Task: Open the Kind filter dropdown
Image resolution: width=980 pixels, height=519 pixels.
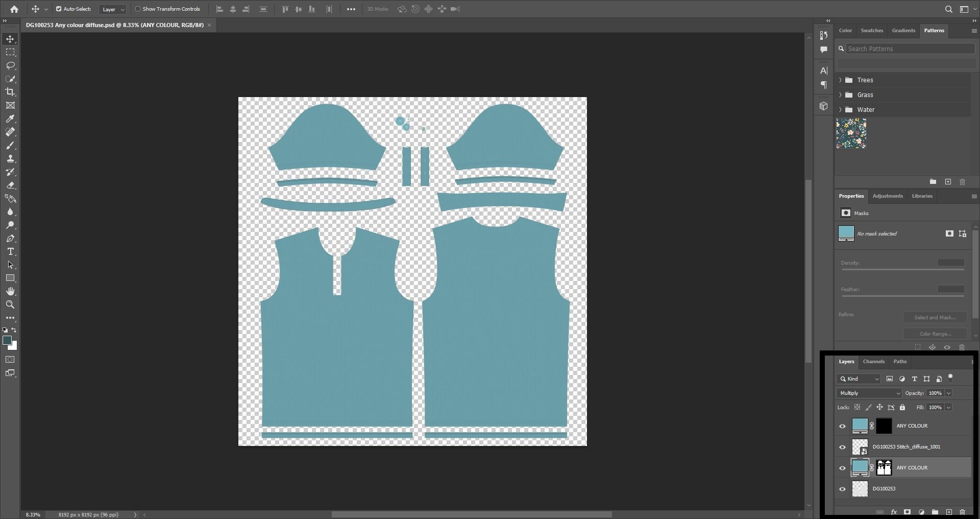Action: tap(859, 379)
